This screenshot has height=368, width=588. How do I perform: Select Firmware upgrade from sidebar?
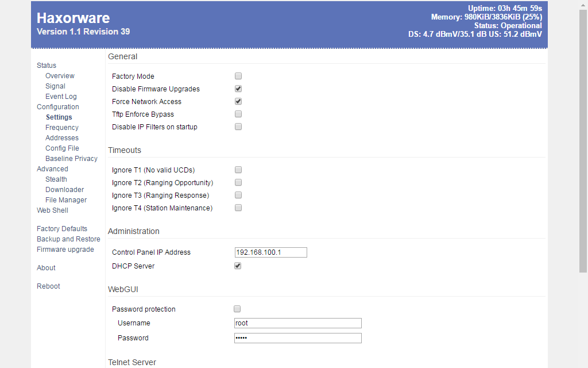65,250
